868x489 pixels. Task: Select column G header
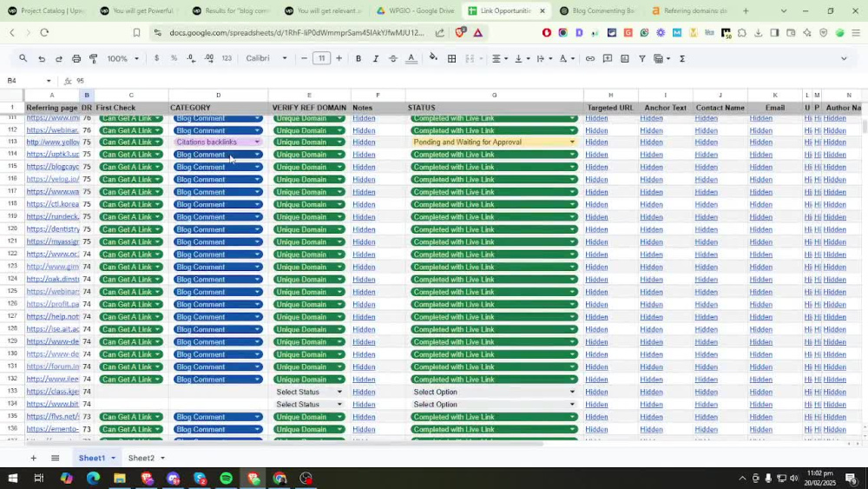pos(494,96)
